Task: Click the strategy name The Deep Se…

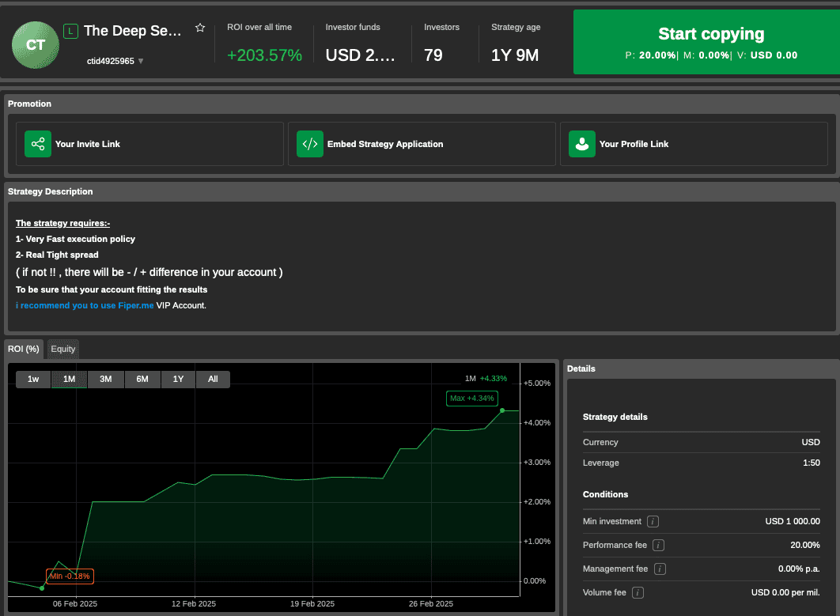Action: pyautogui.click(x=132, y=31)
